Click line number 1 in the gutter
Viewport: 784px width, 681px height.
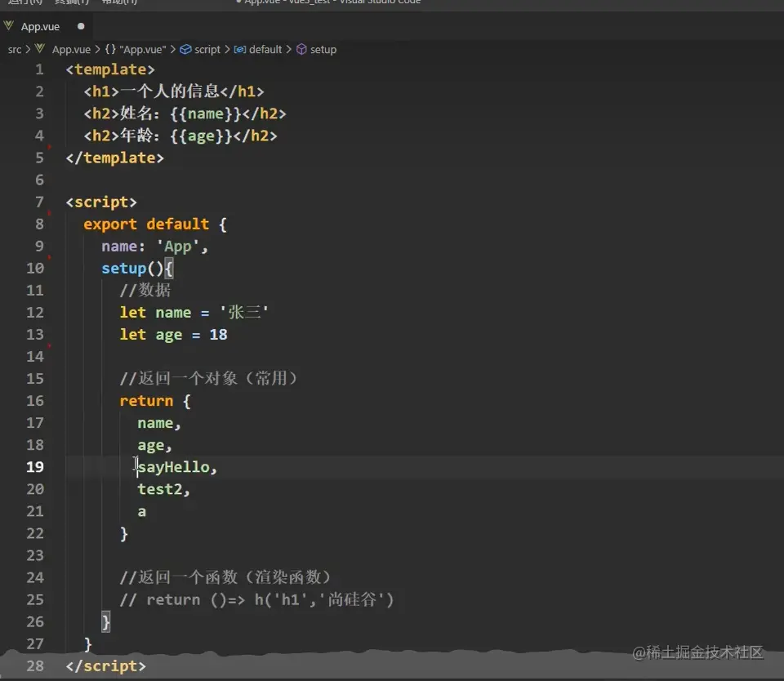(x=39, y=69)
